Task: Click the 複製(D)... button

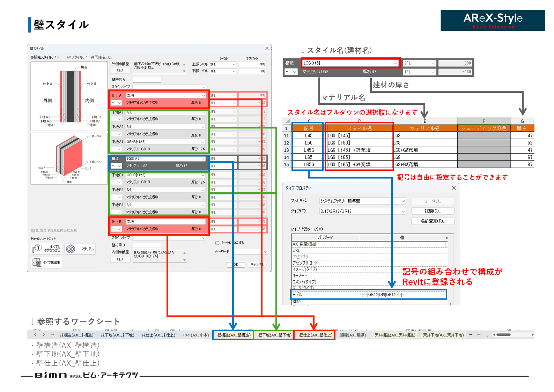Action: point(433,211)
